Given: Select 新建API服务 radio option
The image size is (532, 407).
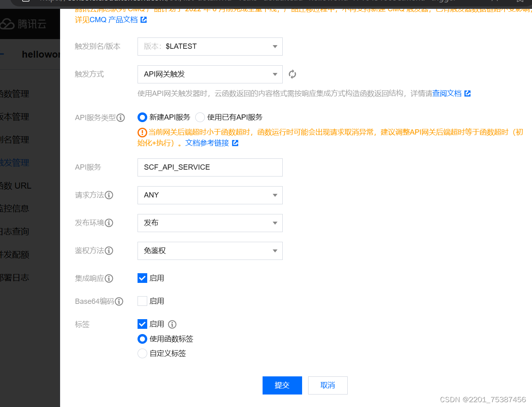Looking at the screenshot, I should [142, 117].
